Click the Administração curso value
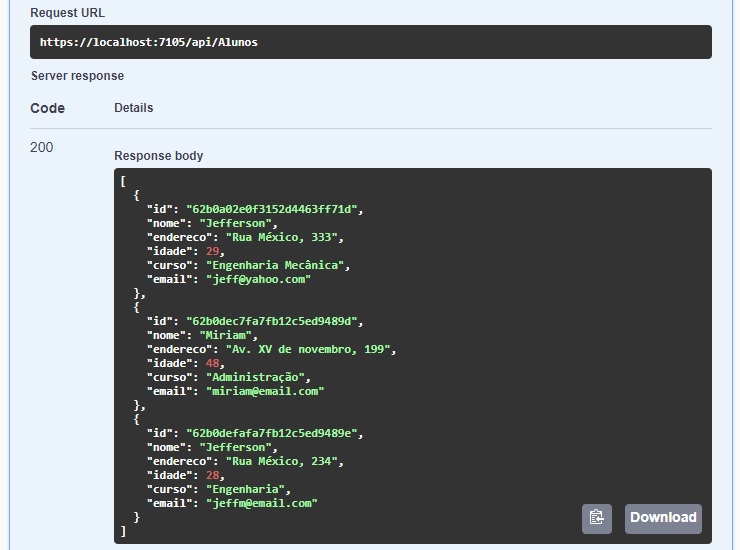This screenshot has height=550, width=740. 257,378
